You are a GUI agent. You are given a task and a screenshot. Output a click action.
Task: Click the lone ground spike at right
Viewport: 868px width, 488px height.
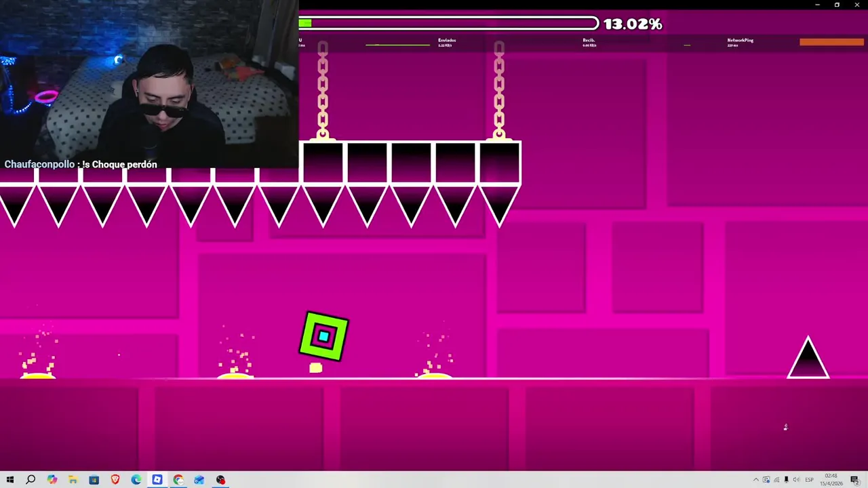tap(808, 357)
